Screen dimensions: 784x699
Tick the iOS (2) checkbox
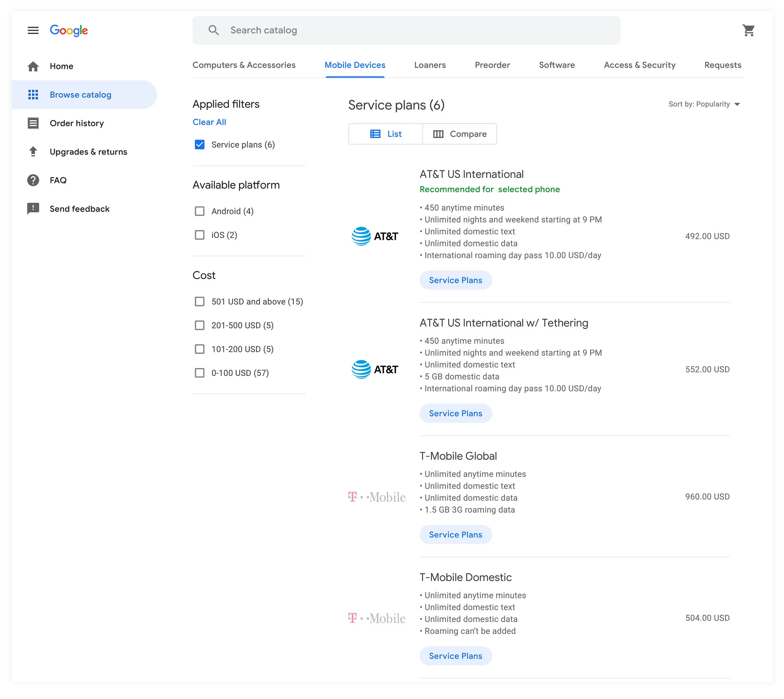(199, 235)
